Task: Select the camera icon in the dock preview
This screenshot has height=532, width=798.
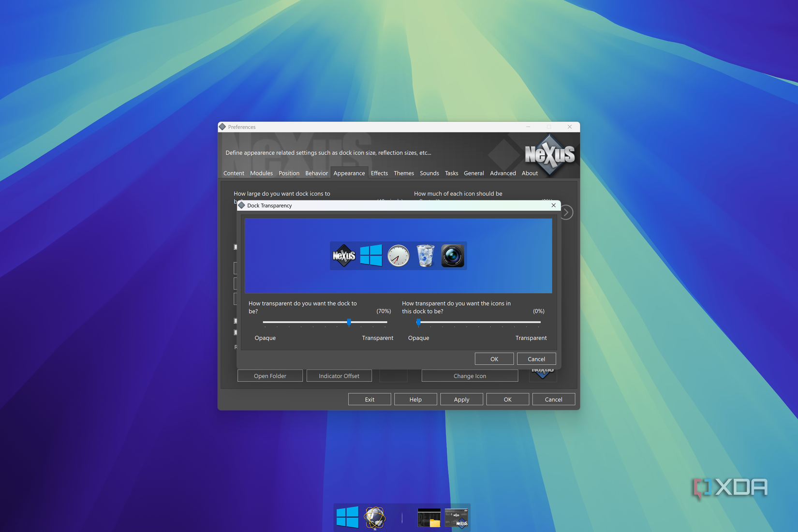Action: point(452,255)
